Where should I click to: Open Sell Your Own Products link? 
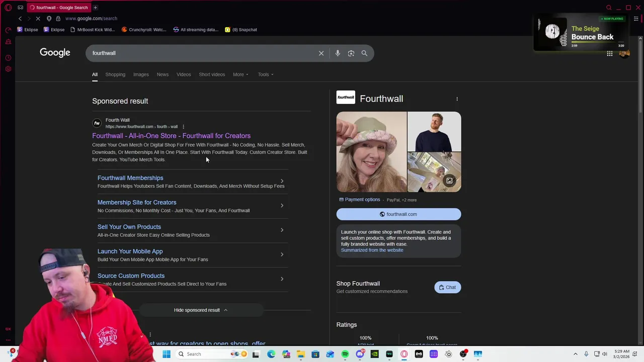tap(129, 227)
